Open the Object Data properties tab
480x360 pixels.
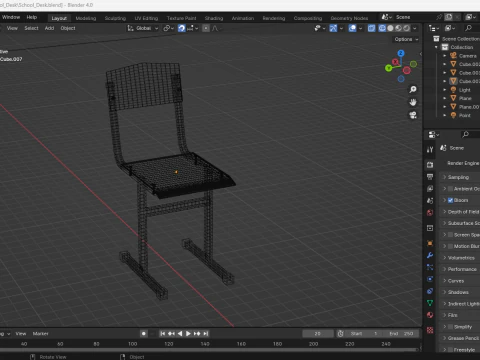tap(430, 303)
